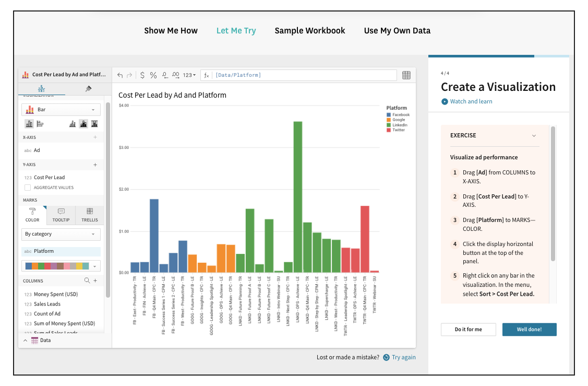Open the Use My Own Data tab
The height and width of the screenshot is (386, 588).
click(x=397, y=31)
